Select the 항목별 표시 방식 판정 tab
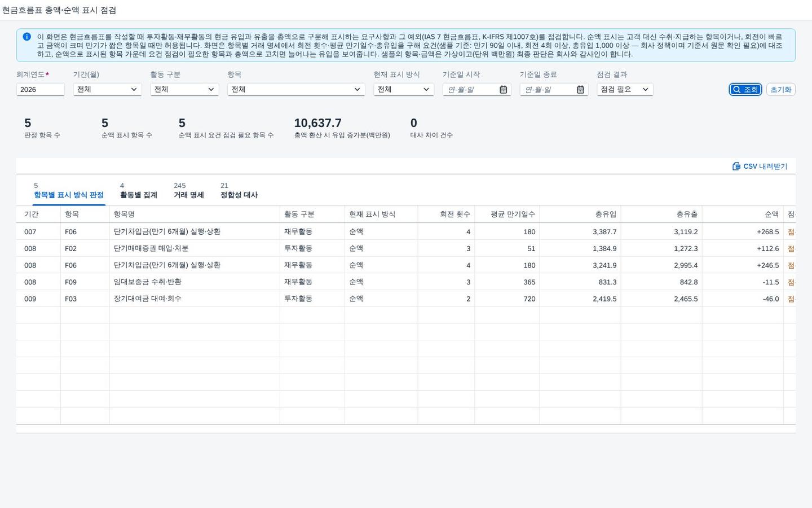 click(69, 191)
